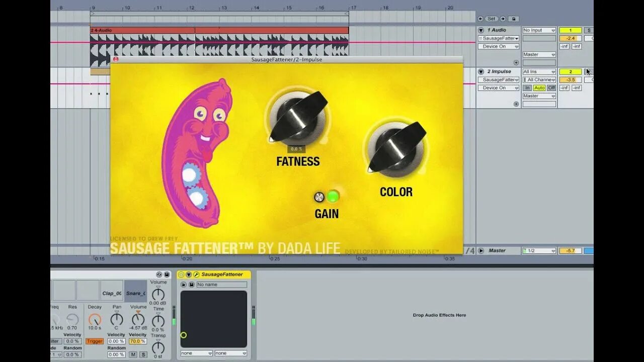The image size is (644, 362).
Task: Click the 0:20 time ruler mark
Action: click(187, 258)
